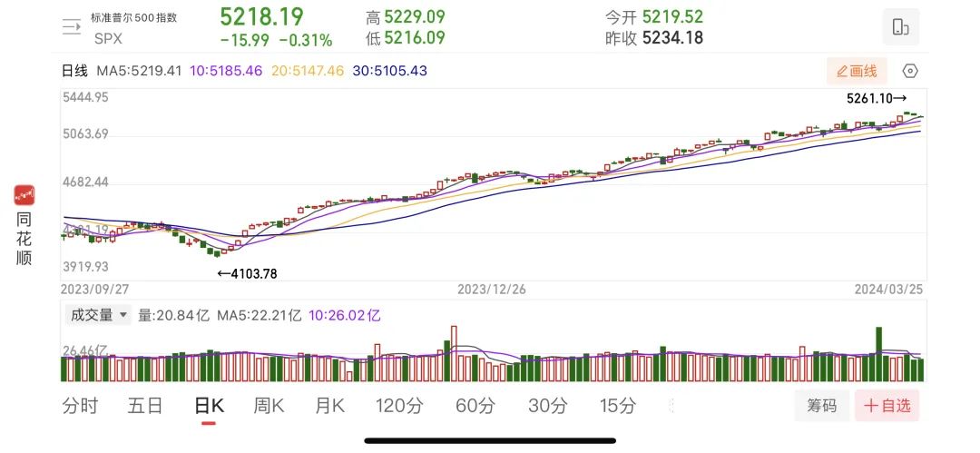Image resolution: width=980 pixels, height=453 pixels.
Task: Click the 30:5105.43 moving average
Action: pyautogui.click(x=390, y=71)
